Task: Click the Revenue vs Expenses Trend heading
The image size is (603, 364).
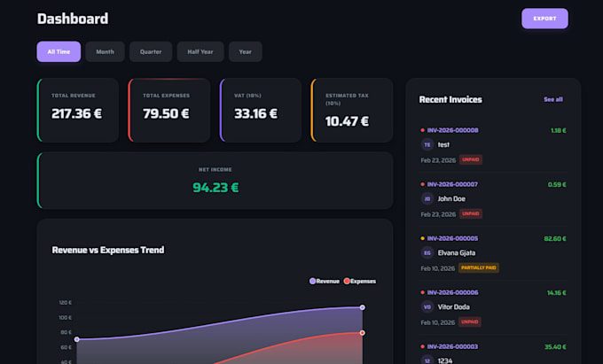Action: [108, 250]
